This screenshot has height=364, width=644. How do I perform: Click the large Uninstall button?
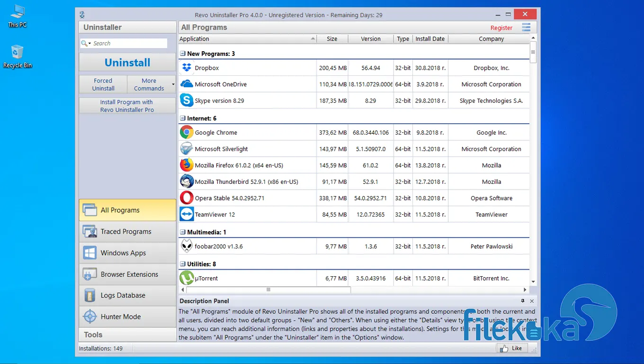tap(127, 63)
